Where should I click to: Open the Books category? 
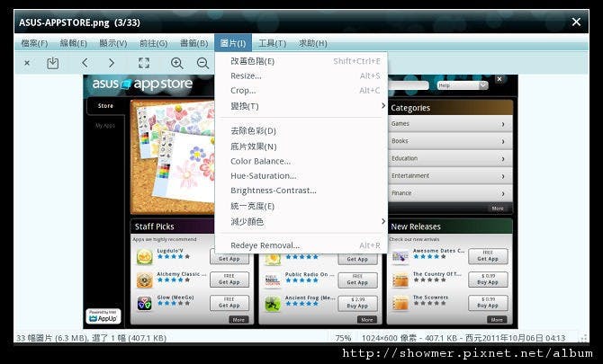[x=450, y=141]
